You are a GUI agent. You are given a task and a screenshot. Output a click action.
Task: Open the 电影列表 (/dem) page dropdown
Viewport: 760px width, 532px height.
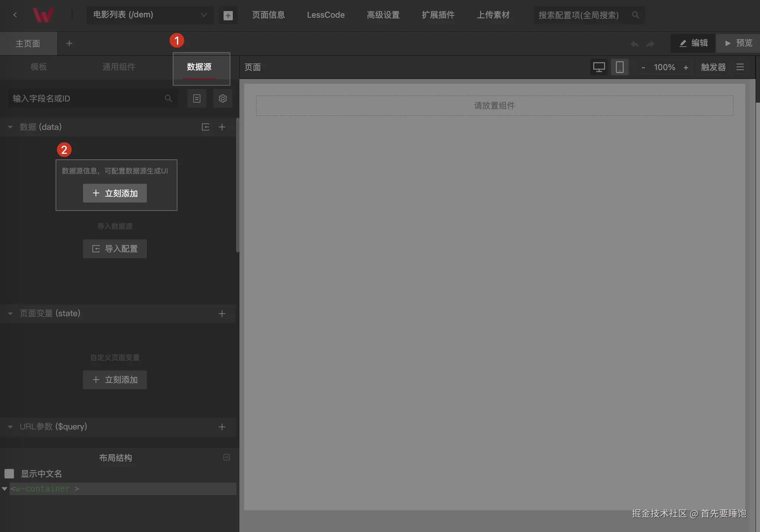point(150,15)
